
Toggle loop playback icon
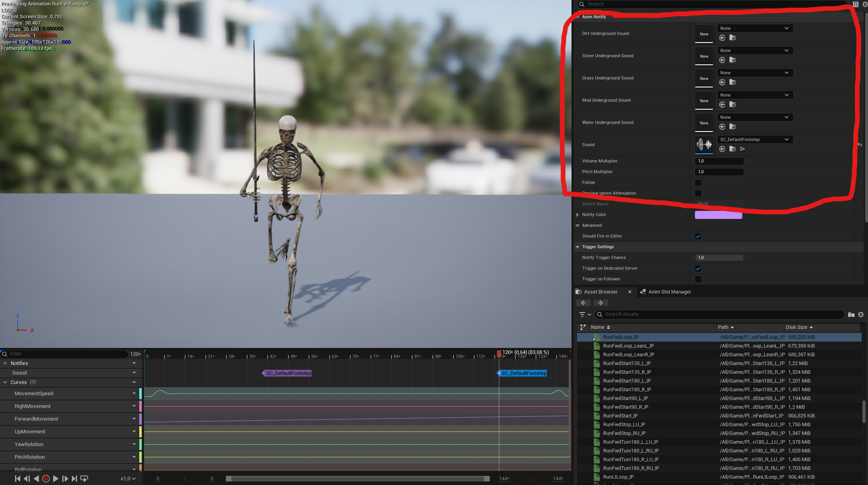[x=84, y=479]
